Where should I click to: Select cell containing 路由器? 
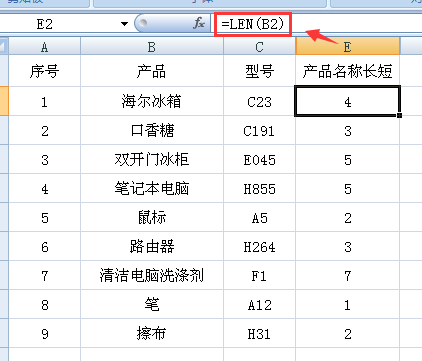[x=152, y=246]
